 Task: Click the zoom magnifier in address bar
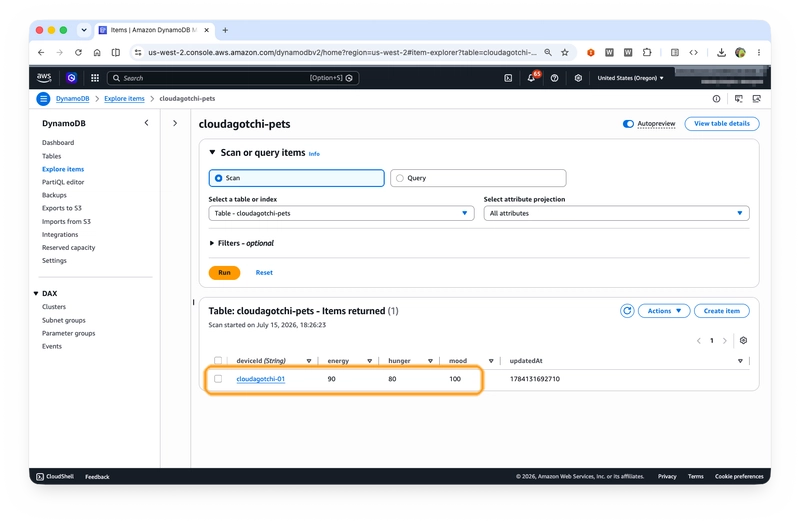pos(548,53)
